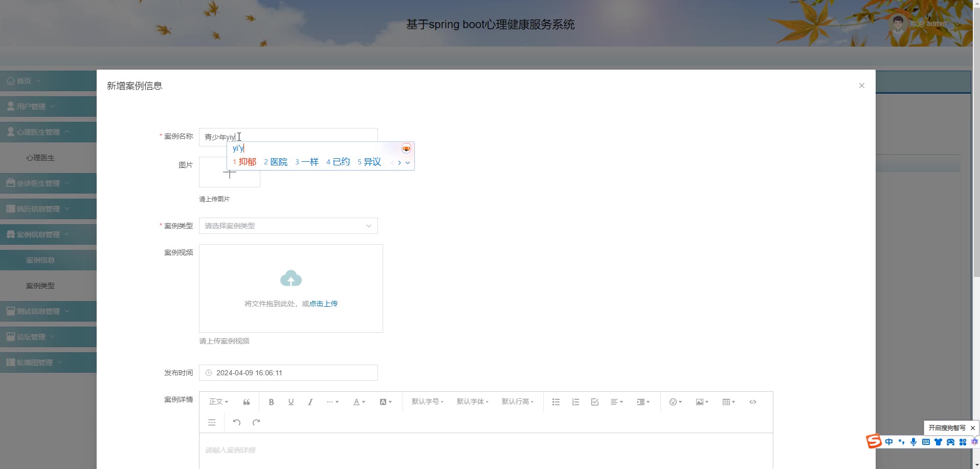Expand 论坛管理 sidebar menu
The image size is (980, 469).
pos(48,337)
